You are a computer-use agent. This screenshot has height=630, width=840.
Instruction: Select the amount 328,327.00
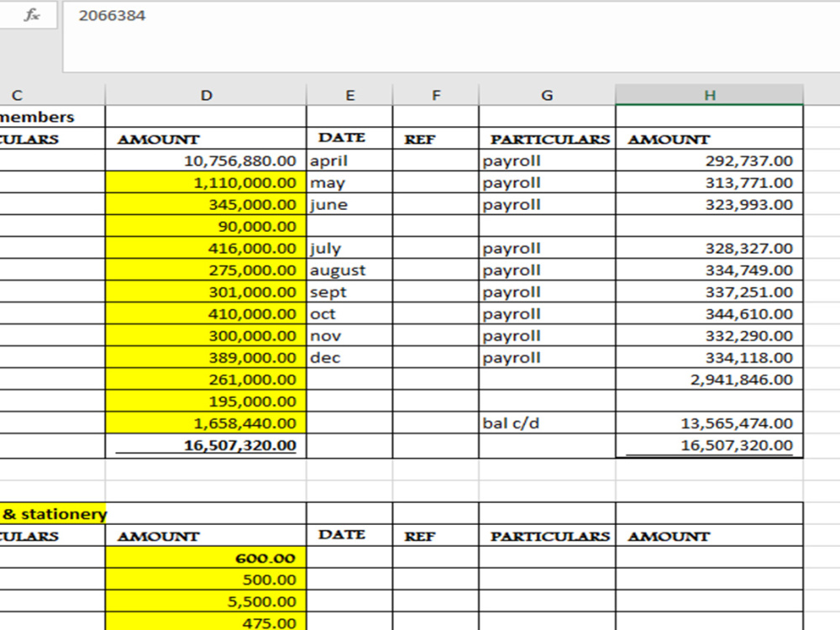709,249
